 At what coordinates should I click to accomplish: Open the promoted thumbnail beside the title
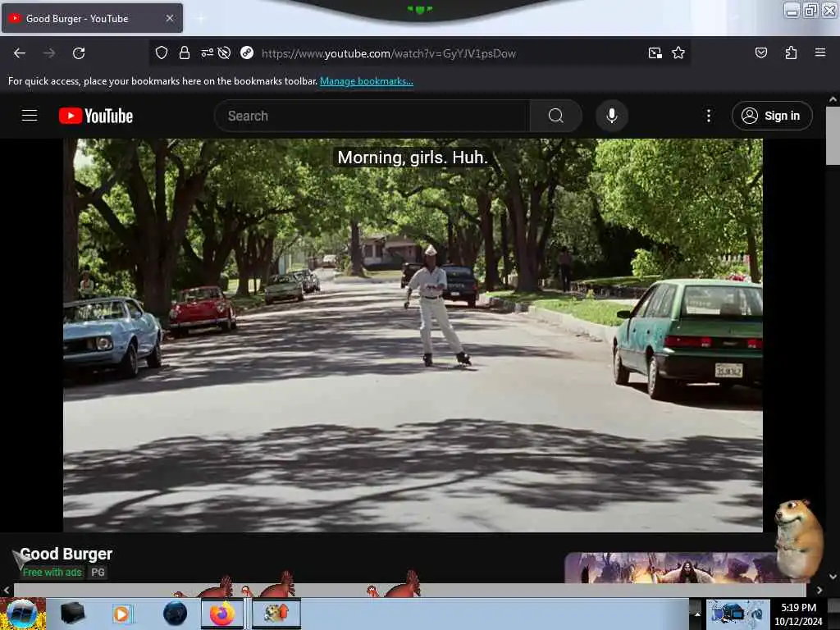click(673, 568)
